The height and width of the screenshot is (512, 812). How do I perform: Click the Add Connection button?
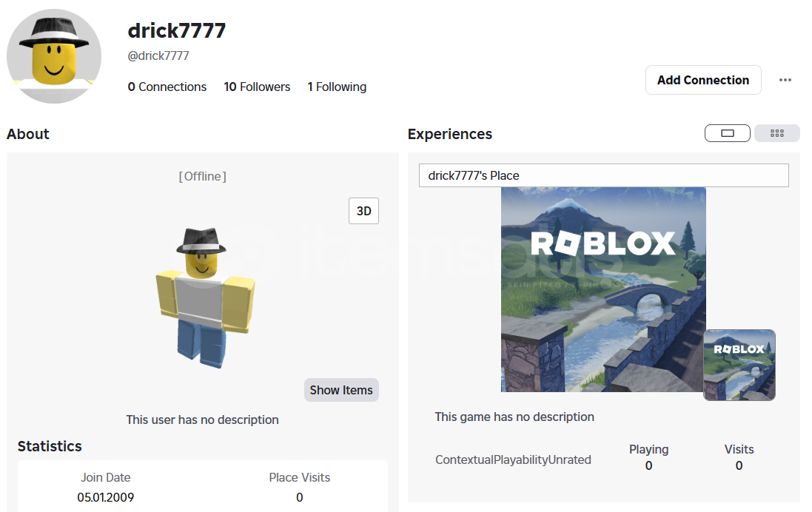click(702, 80)
